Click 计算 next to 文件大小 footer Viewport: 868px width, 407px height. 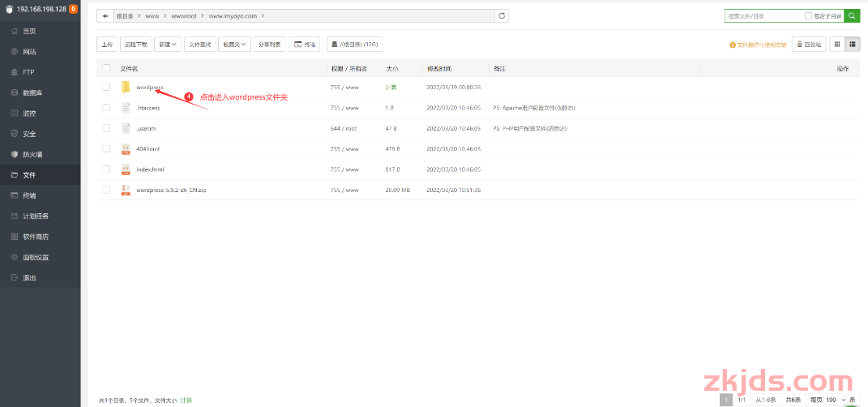click(186, 400)
